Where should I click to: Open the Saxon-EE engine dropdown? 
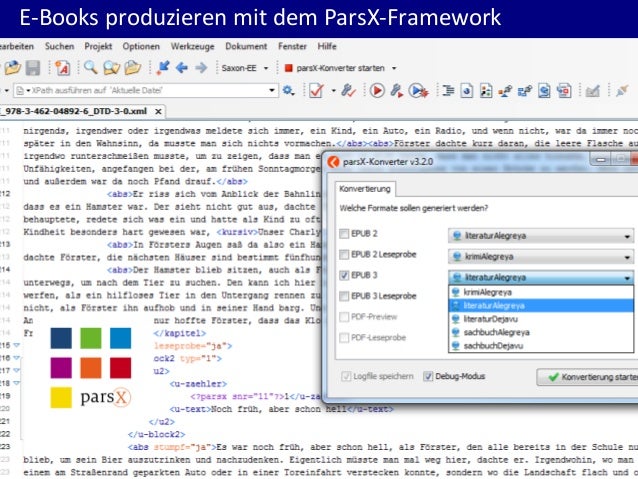(266, 68)
